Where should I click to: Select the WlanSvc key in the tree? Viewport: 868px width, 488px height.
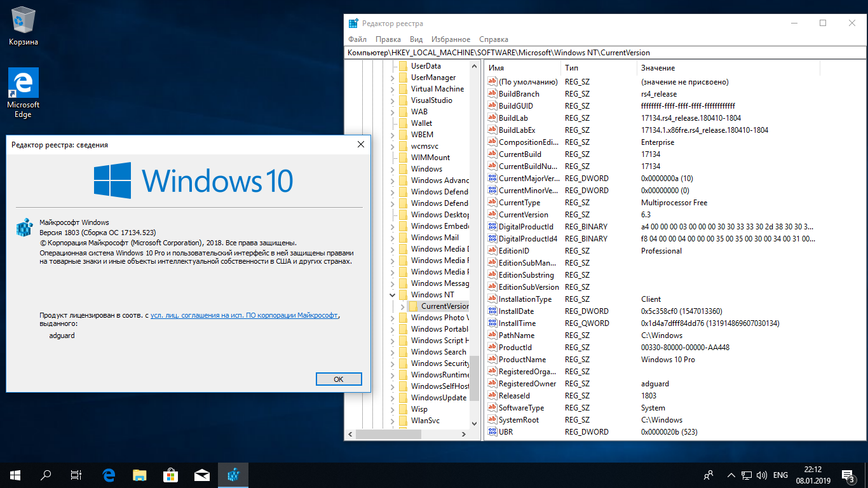coord(425,421)
